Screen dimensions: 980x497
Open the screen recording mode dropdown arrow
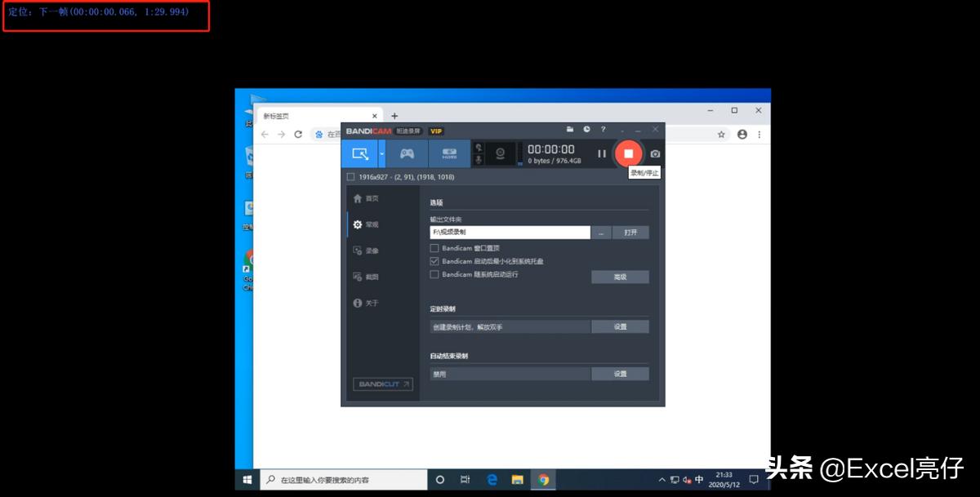click(x=381, y=153)
